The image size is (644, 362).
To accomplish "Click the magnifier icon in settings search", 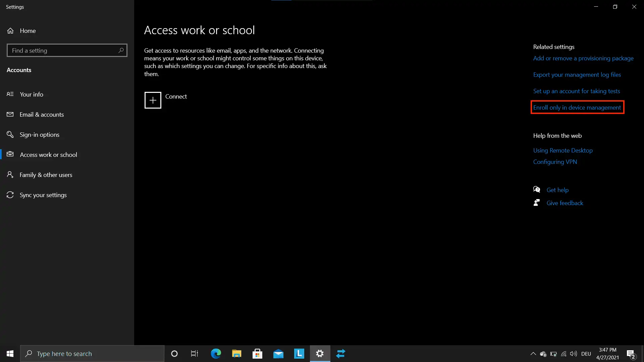I will [x=121, y=50].
